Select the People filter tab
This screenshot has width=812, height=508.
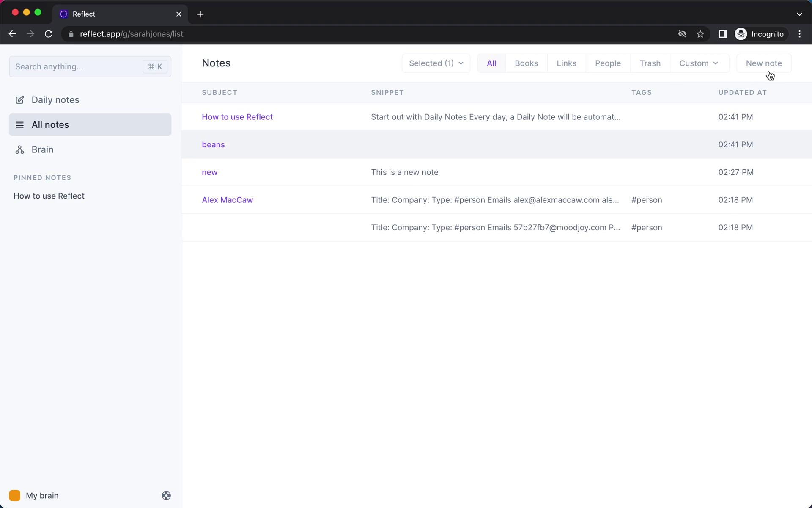[608, 63]
